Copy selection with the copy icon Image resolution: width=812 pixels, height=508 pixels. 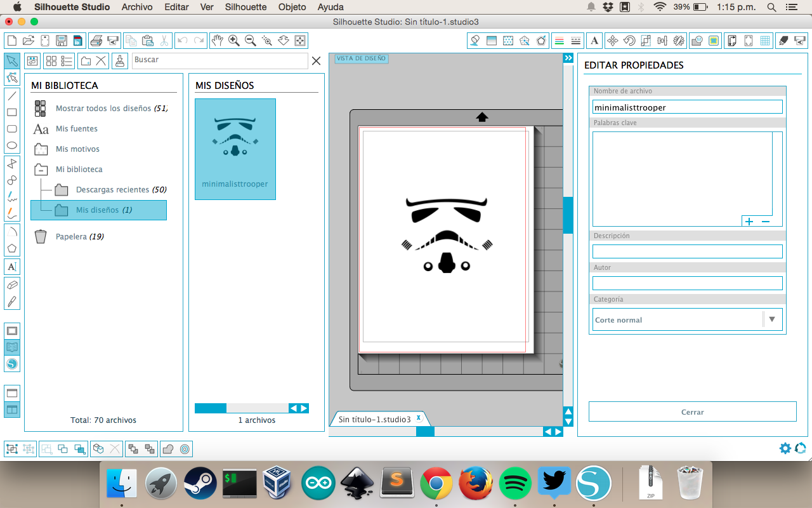pyautogui.click(x=131, y=41)
